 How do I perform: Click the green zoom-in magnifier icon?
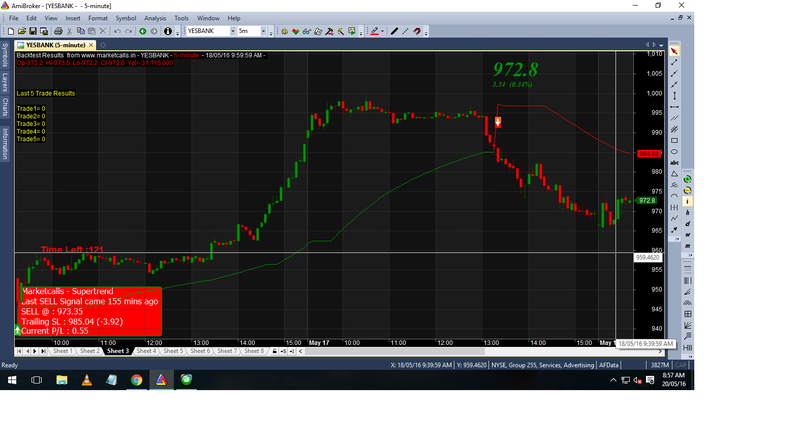(687, 179)
